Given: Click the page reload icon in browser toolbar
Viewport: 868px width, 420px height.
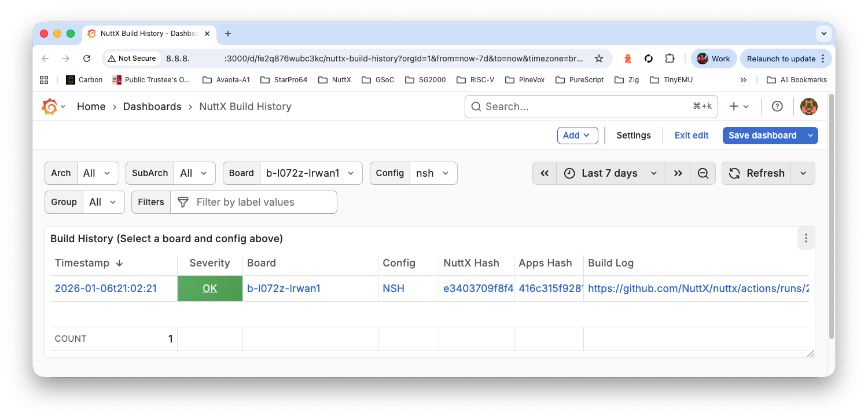Looking at the screenshot, I should click(x=87, y=58).
